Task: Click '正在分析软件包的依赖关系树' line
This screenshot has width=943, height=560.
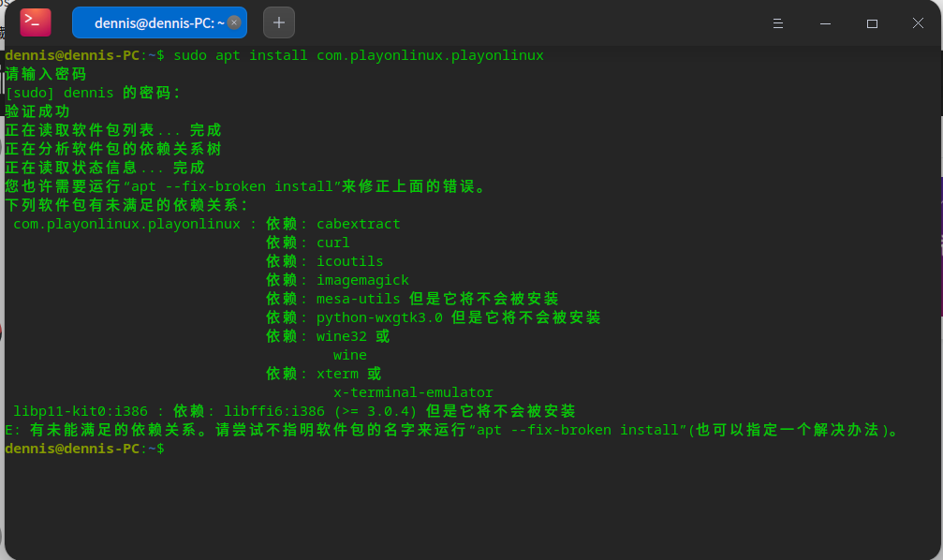Action: tap(113, 149)
